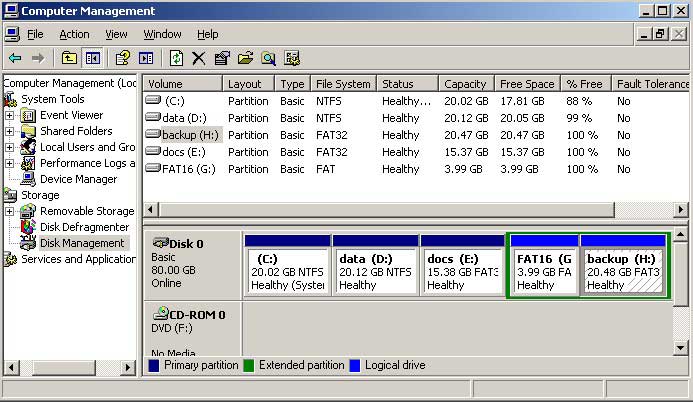Expand the Removable Storage tree node
This screenshot has height=402, width=693.
(x=10, y=211)
